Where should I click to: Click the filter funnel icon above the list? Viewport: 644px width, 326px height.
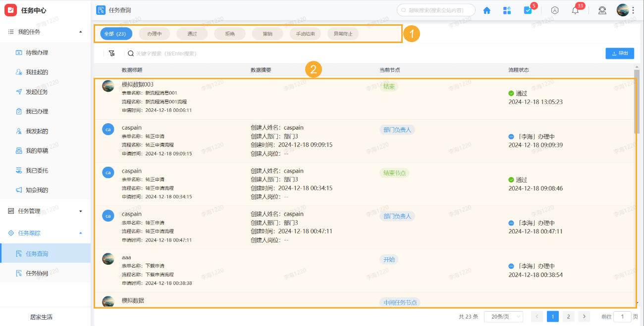point(111,53)
